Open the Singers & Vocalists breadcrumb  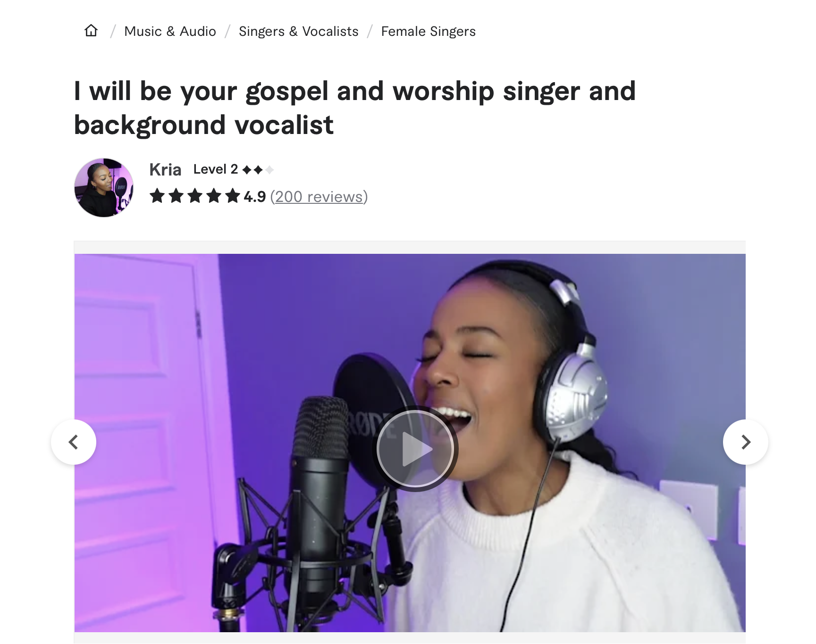[298, 31]
